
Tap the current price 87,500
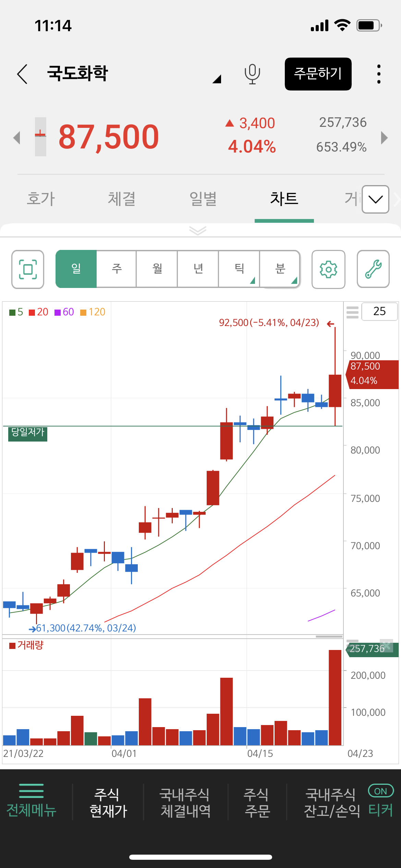[109, 137]
